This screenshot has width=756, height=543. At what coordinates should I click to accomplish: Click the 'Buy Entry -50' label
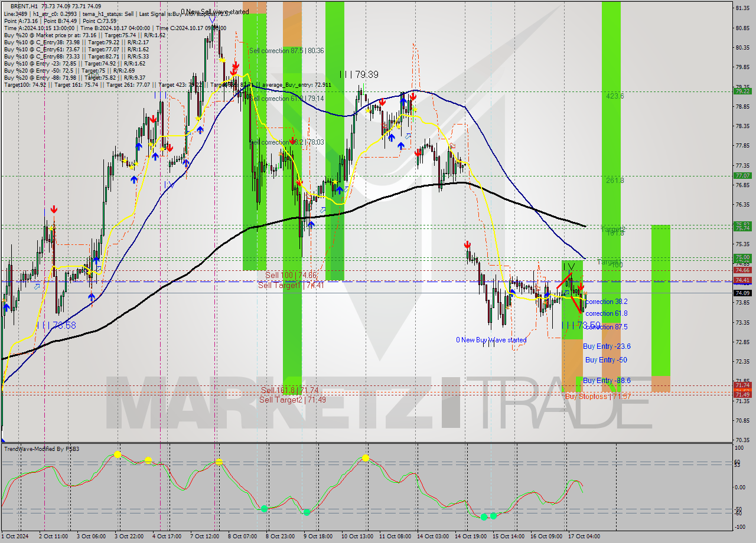pos(606,360)
